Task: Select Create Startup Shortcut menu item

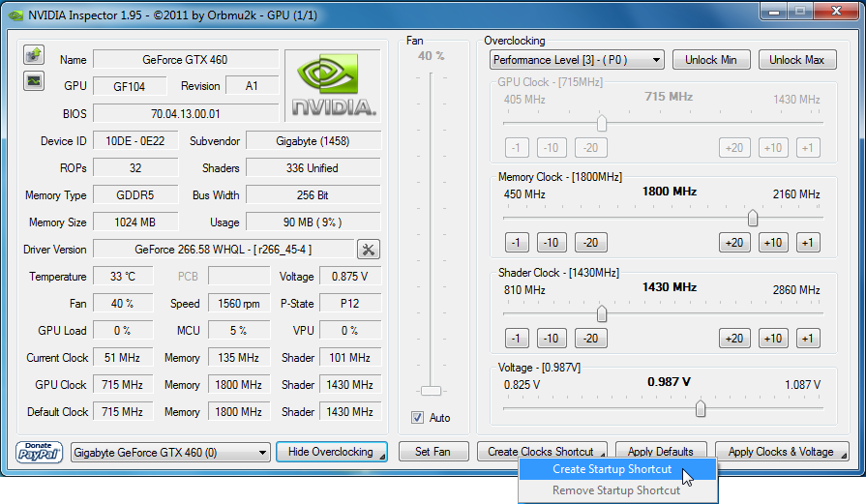Action: pos(612,469)
